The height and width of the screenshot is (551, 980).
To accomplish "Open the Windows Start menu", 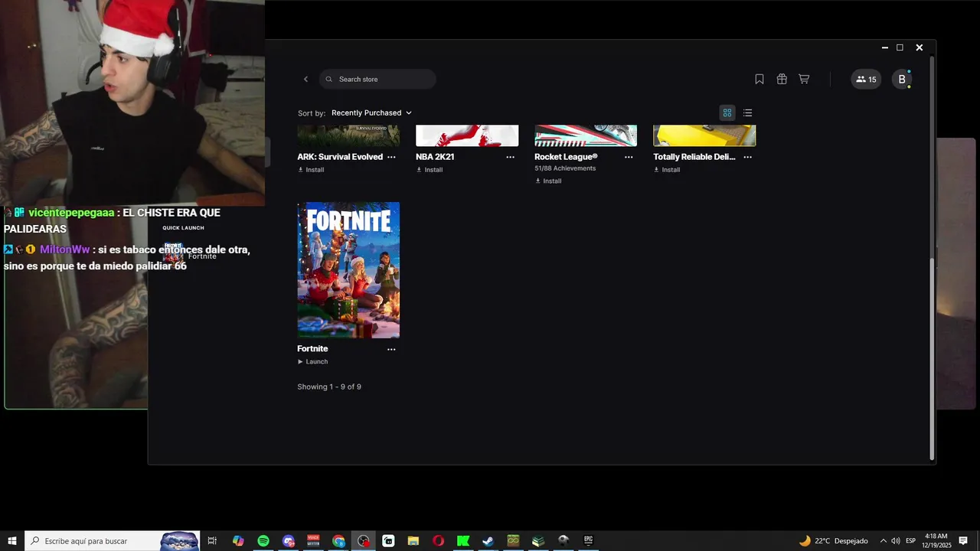I will pos(12,541).
